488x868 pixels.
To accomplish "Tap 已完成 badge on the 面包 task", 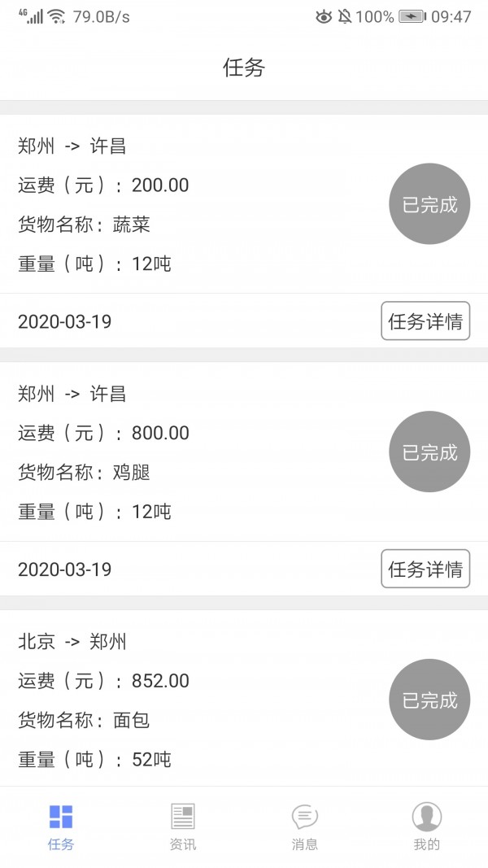I will pyautogui.click(x=430, y=700).
